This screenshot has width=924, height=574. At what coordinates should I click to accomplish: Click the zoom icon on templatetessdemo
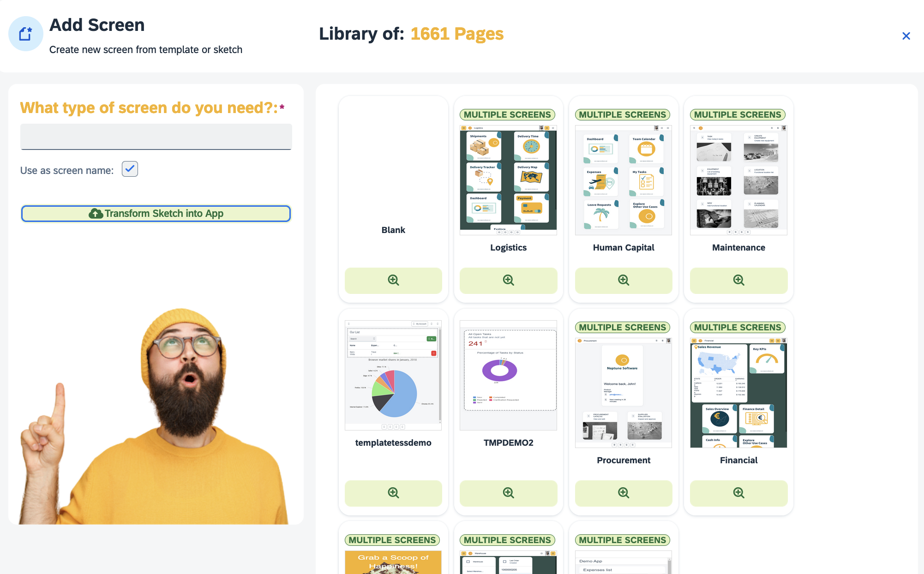coord(394,493)
